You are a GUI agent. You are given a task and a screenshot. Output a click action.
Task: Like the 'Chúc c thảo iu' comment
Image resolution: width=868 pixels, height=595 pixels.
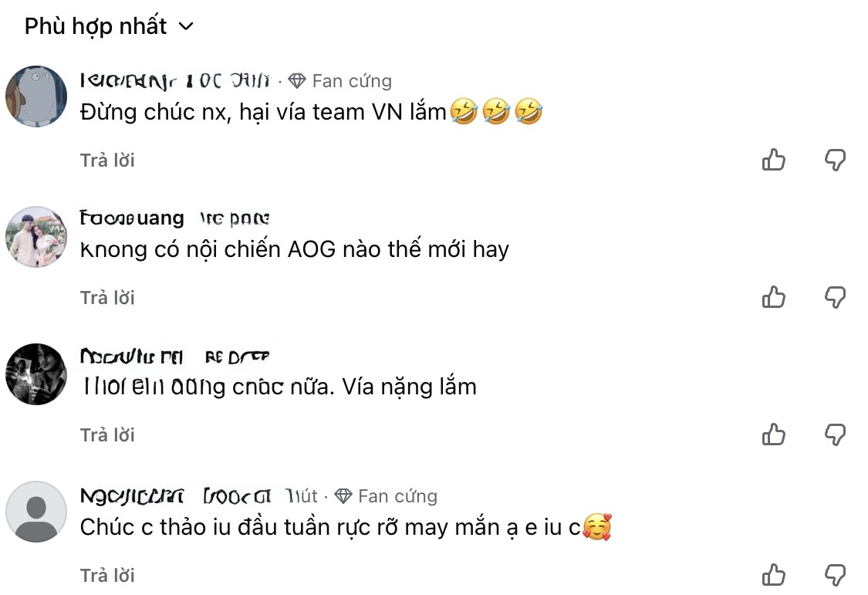pyautogui.click(x=773, y=575)
